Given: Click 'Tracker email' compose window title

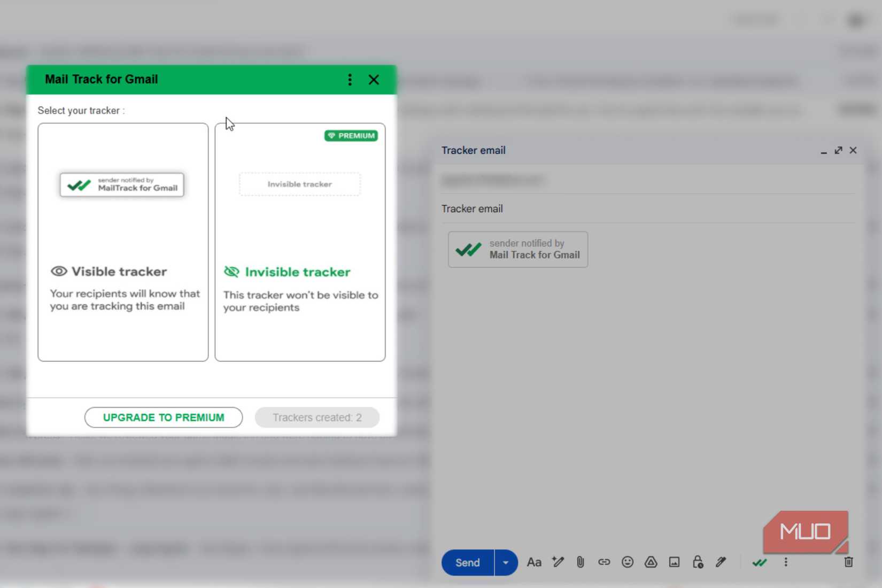Looking at the screenshot, I should [474, 150].
